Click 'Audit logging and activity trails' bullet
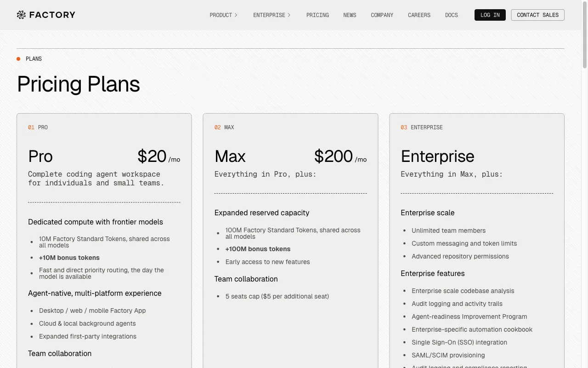The image size is (588, 368). [457, 304]
